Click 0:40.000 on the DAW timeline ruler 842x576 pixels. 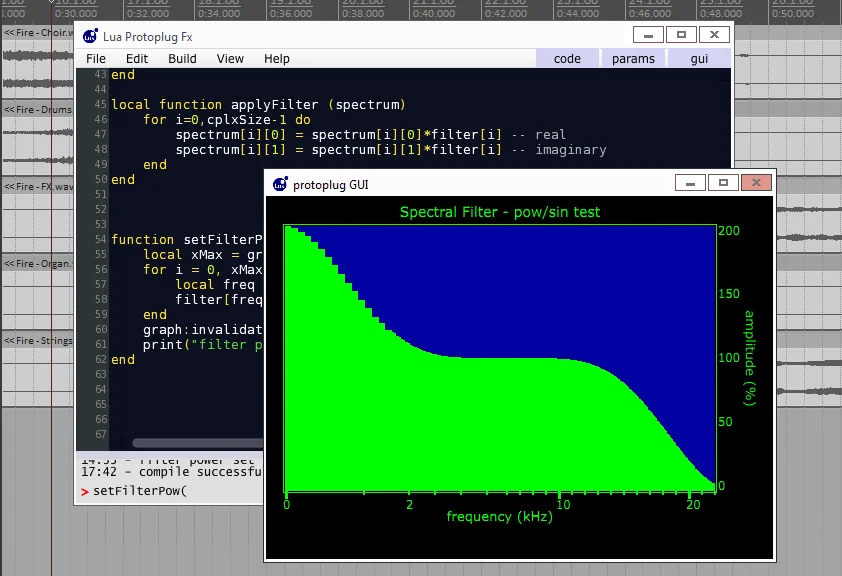[x=434, y=13]
